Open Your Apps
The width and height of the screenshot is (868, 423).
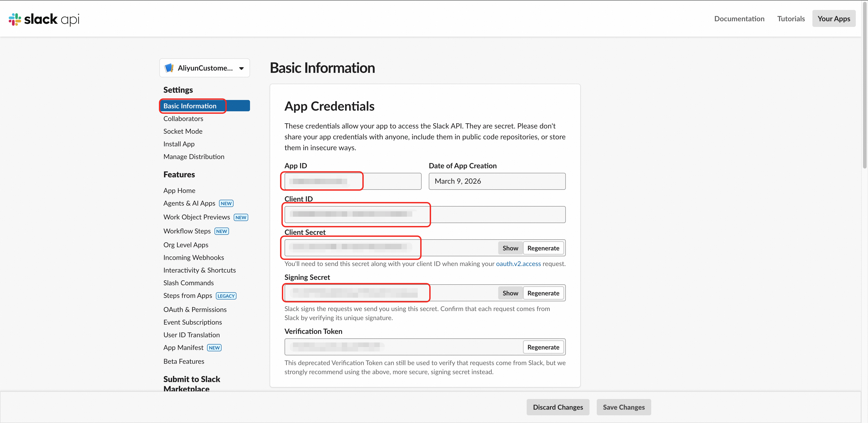click(834, 19)
